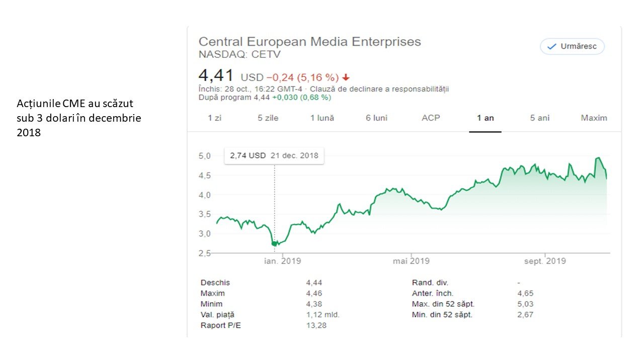Click the red down arrow price indicator
Viewport: 644px width, 362px height.
coord(346,77)
